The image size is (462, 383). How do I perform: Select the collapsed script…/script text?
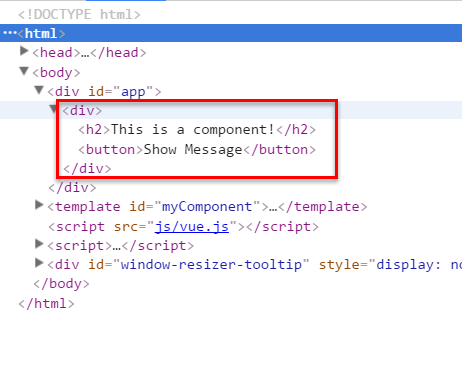click(121, 246)
